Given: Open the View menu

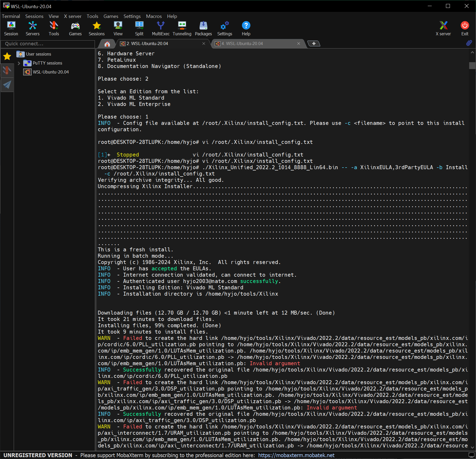Looking at the screenshot, I should 54,16.
